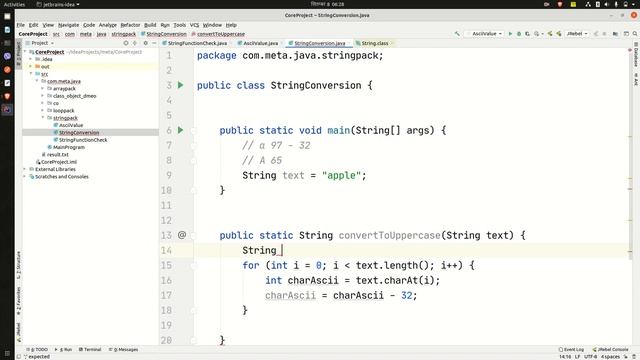
Task: Open the Database tool window on right edge
Action: (636, 56)
